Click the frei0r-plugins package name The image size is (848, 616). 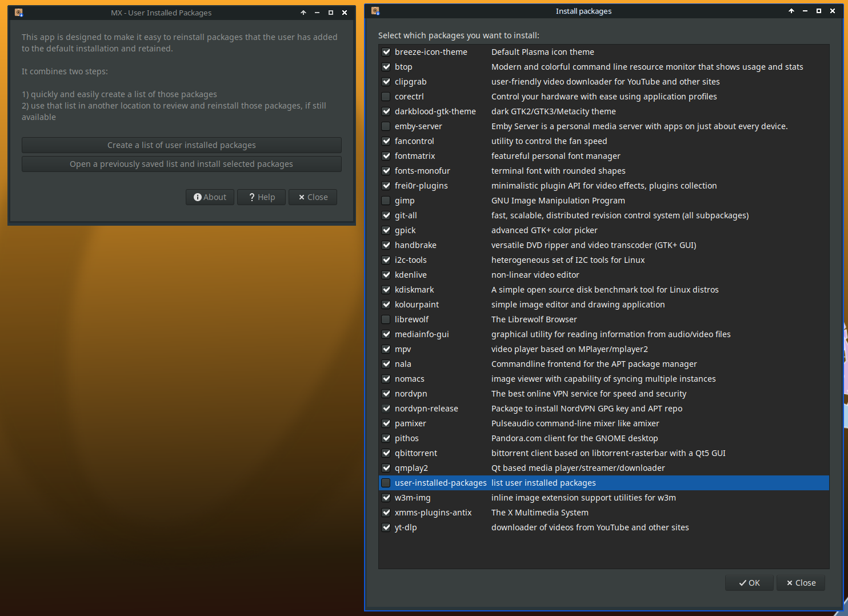[x=421, y=186]
